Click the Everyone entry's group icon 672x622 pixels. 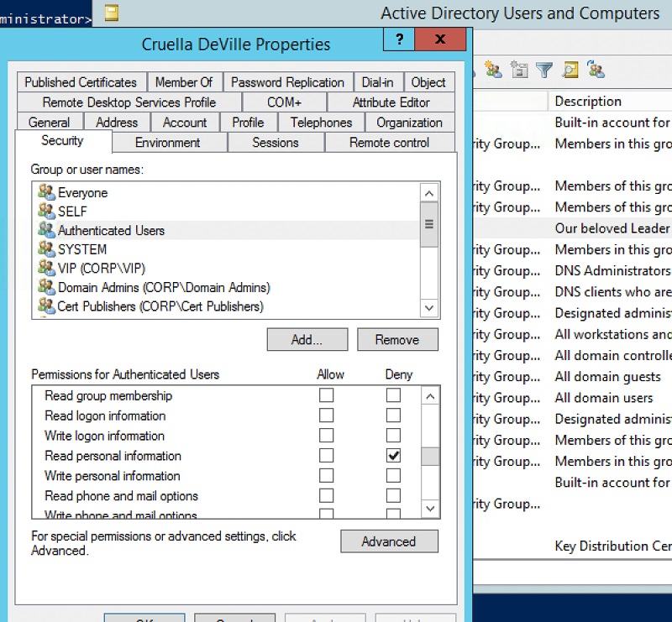[47, 192]
